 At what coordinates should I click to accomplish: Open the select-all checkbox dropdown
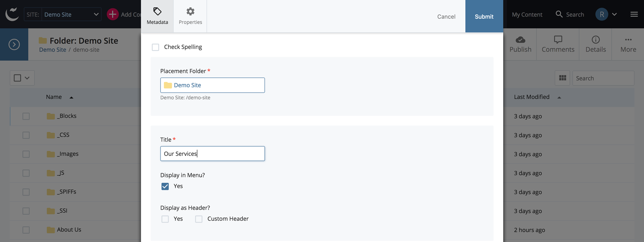(27, 78)
